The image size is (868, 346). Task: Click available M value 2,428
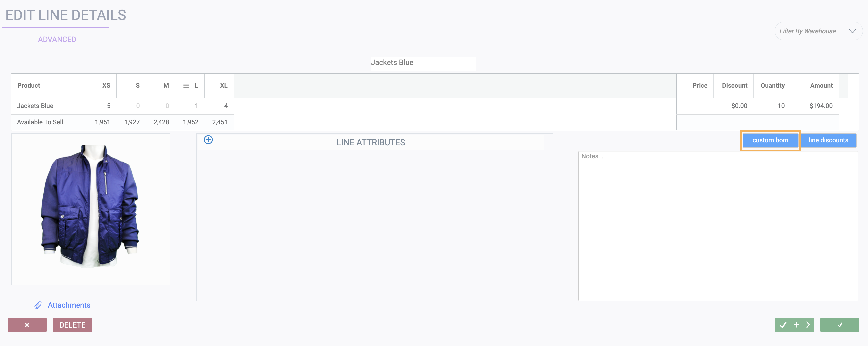(x=161, y=122)
